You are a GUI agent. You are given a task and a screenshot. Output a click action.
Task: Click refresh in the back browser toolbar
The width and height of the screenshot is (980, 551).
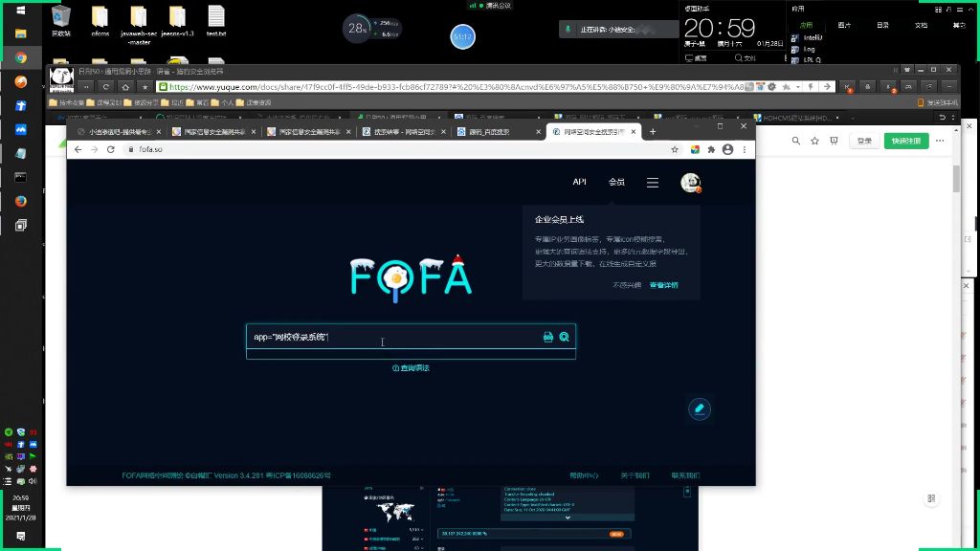105,87
